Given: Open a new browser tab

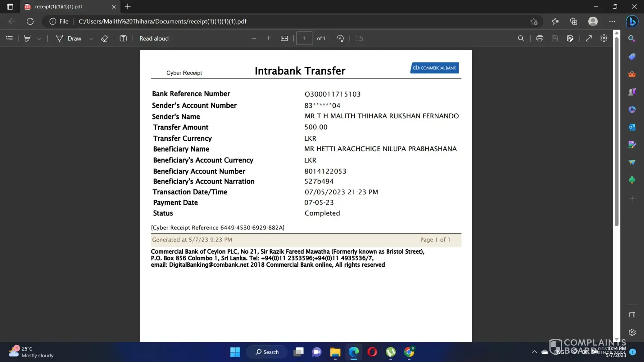Looking at the screenshot, I should pos(127,7).
